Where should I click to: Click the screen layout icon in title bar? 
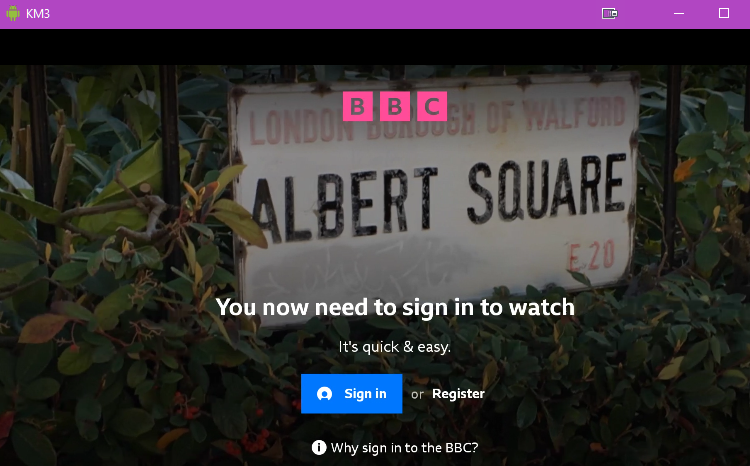tap(609, 13)
